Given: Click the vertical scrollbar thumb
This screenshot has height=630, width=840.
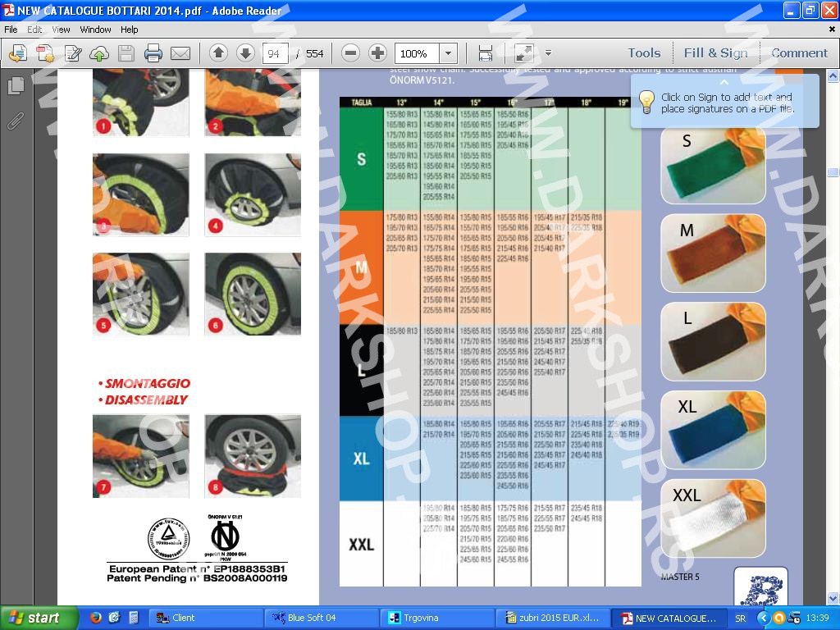Looking at the screenshot, I should pyautogui.click(x=833, y=172).
